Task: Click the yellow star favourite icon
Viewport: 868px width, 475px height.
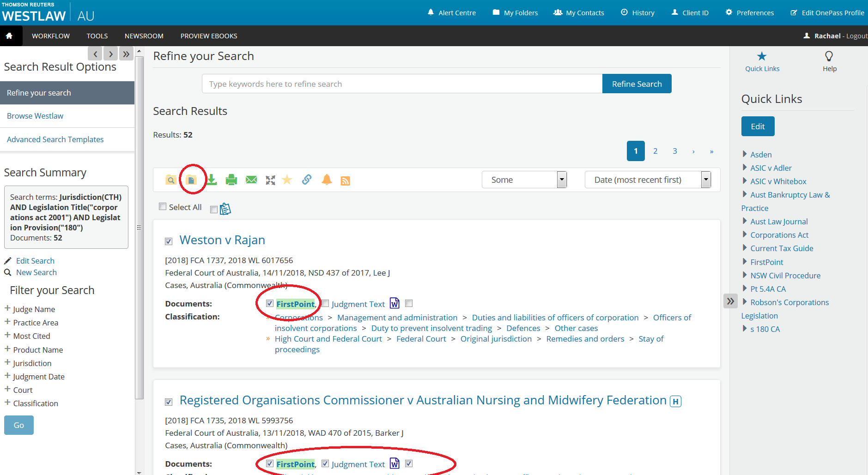Action: (287, 180)
